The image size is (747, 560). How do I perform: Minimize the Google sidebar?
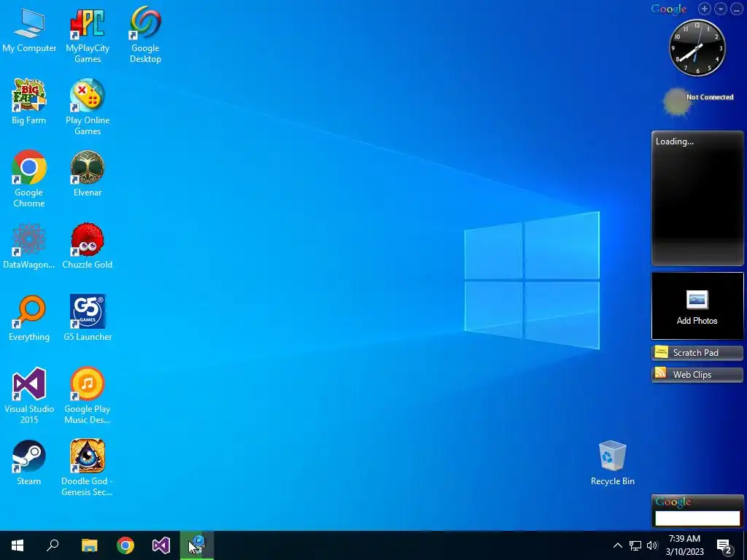pos(737,9)
